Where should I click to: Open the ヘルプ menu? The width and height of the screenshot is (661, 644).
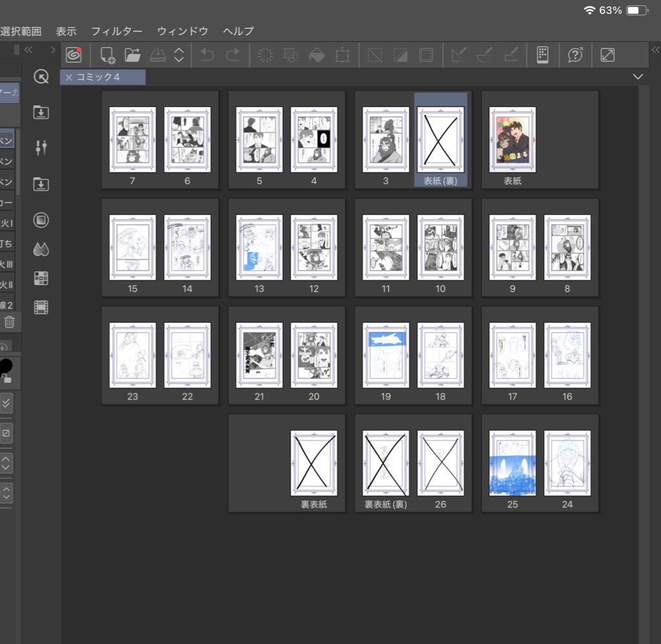[x=238, y=31]
